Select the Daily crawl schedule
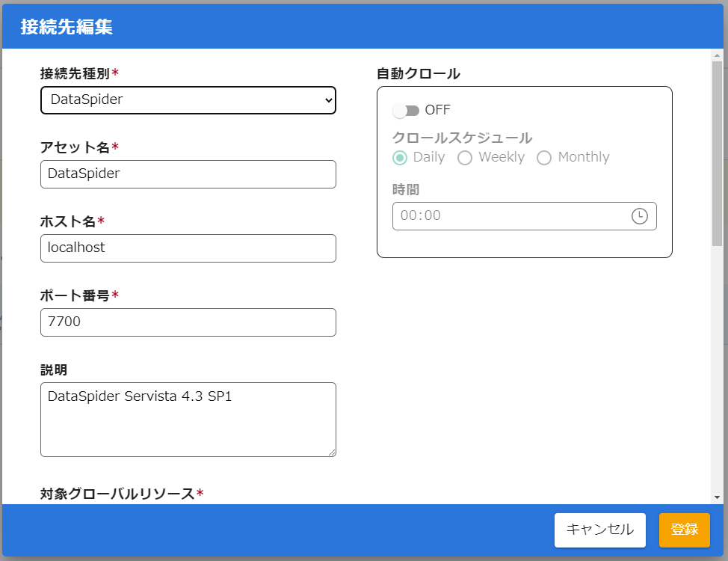728x561 pixels. (x=400, y=158)
